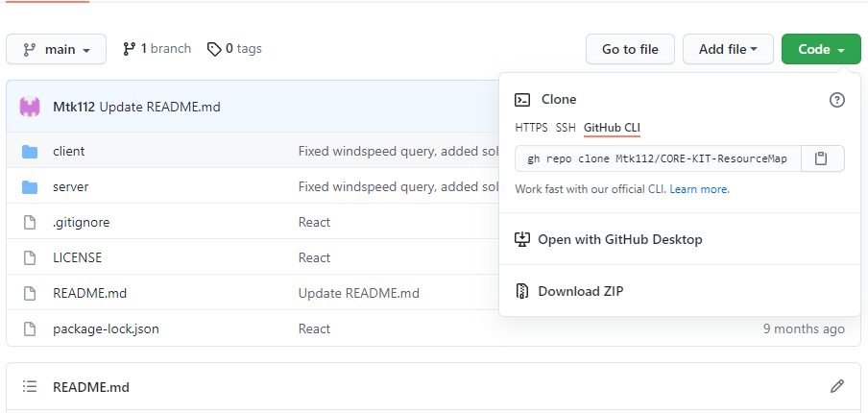The image size is (868, 413).
Task: Click the LICENSE file icon
Action: (30, 258)
